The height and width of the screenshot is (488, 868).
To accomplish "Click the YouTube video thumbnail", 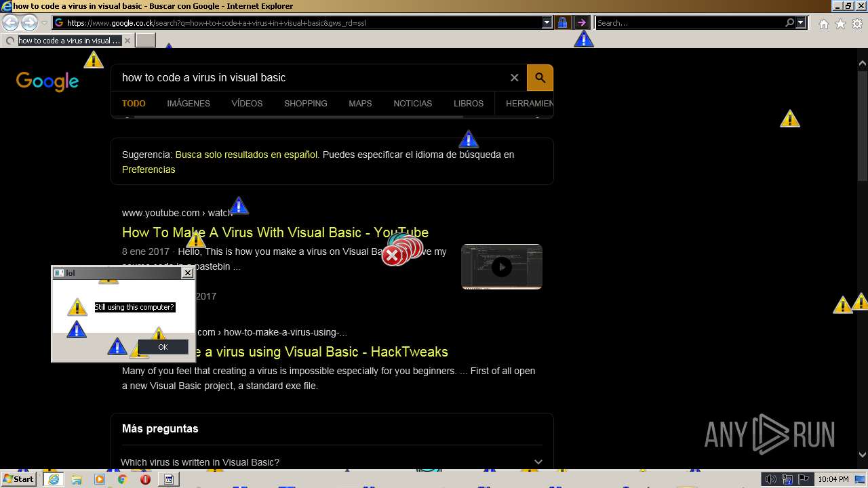I will tap(502, 266).
